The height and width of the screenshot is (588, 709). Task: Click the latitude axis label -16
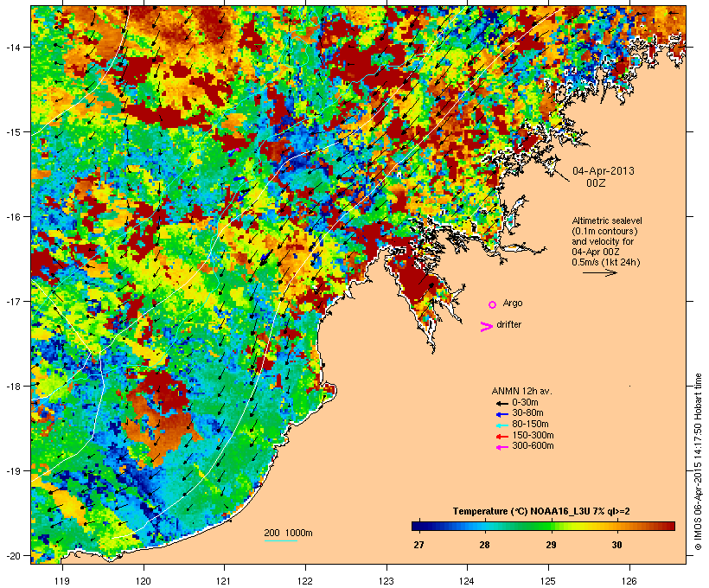tap(12, 217)
